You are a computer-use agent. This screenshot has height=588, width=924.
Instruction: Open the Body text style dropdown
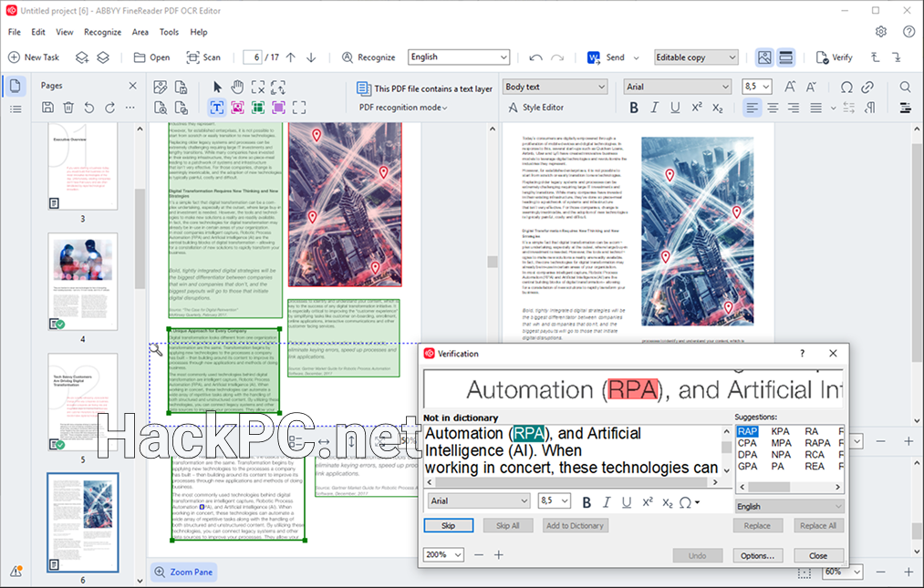pyautogui.click(x=555, y=87)
